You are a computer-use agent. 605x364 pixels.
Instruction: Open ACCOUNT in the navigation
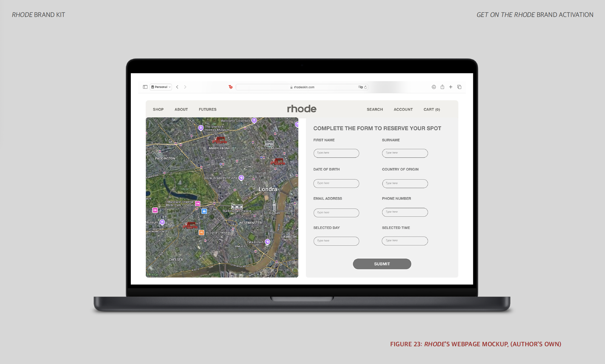click(403, 110)
